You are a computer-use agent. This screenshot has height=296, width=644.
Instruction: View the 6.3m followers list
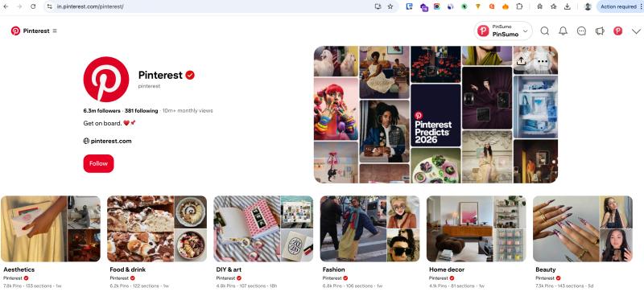102,111
